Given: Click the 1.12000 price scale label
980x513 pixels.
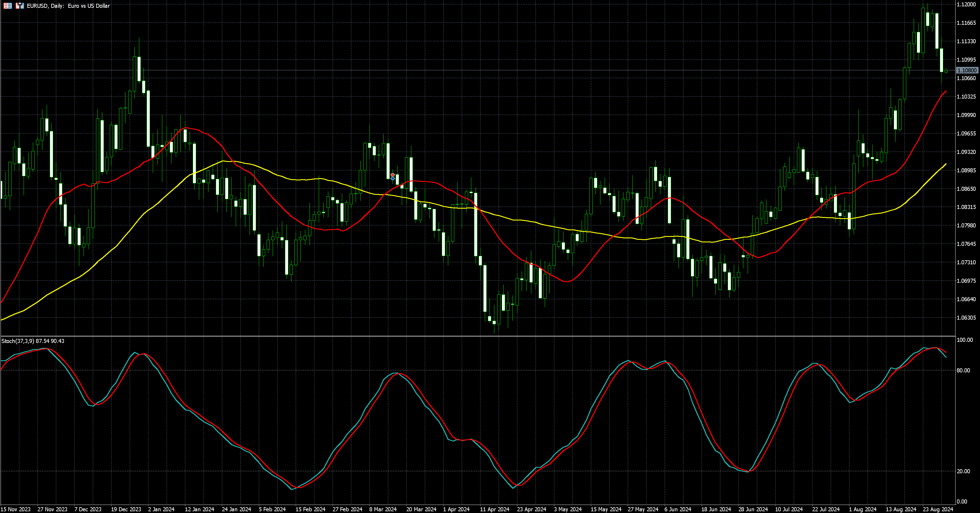Looking at the screenshot, I should pos(966,4).
